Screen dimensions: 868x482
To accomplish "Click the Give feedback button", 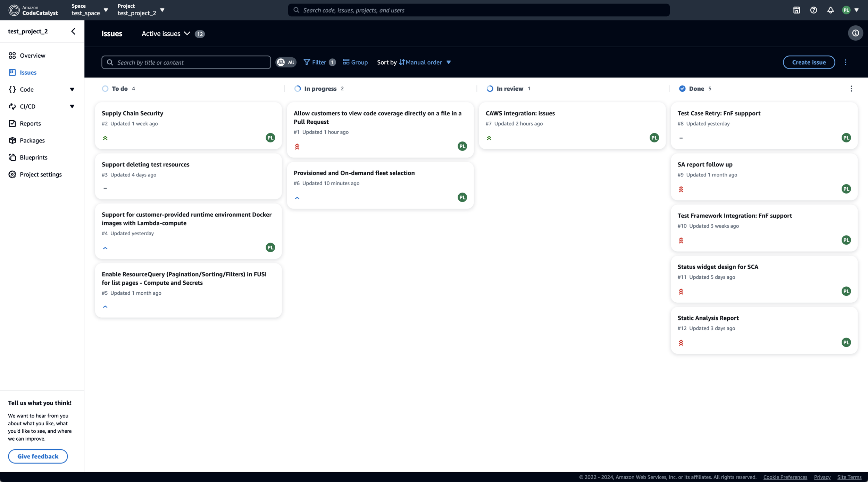I will (38, 456).
